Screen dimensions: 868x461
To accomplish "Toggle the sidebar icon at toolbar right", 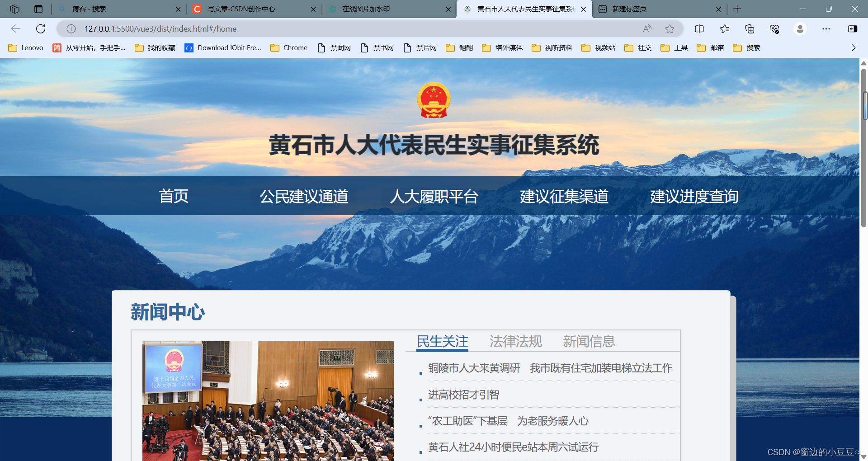I will (853, 29).
